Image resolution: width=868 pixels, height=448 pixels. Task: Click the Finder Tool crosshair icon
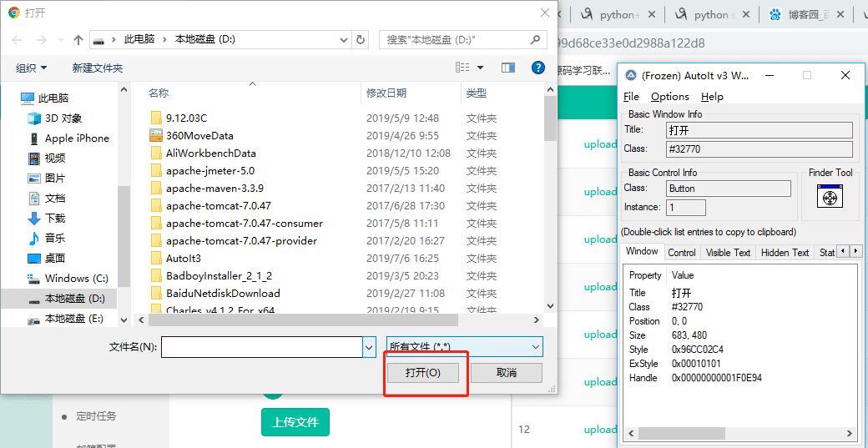click(830, 196)
